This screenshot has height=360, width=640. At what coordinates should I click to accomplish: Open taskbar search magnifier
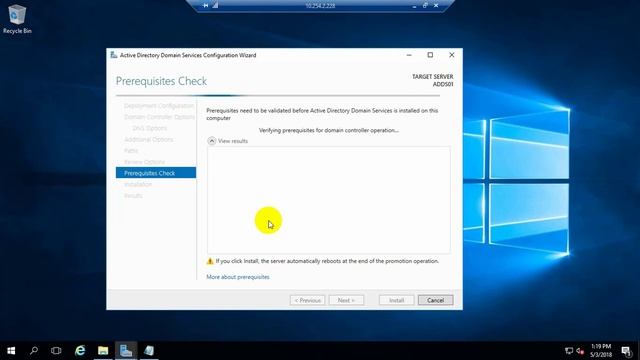(x=34, y=351)
